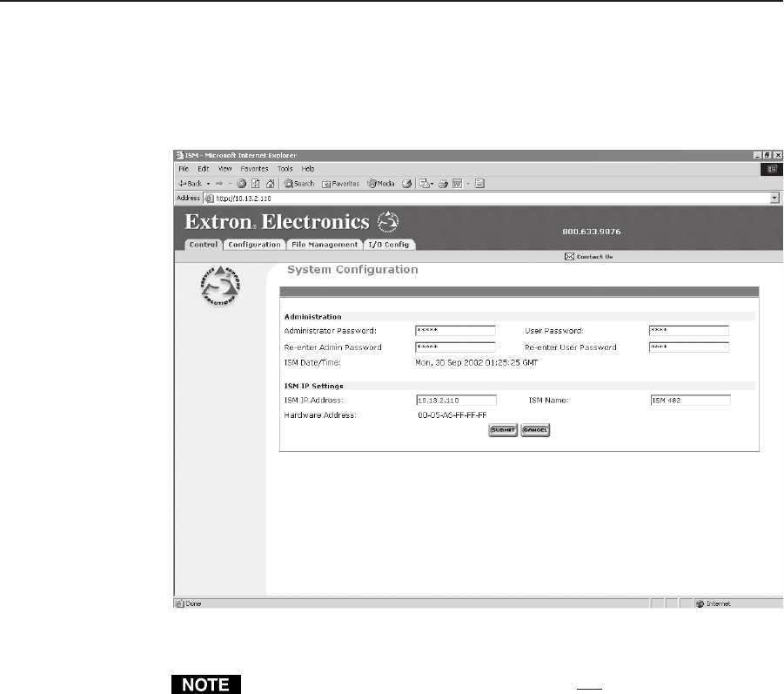This screenshot has height=694, width=784.
Task: Open the History globe icon
Action: pos(406,184)
